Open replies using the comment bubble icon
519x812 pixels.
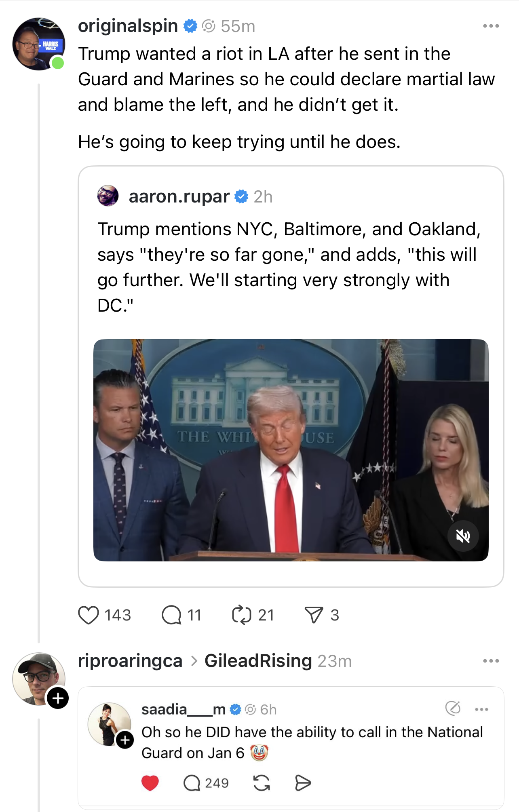(x=173, y=615)
